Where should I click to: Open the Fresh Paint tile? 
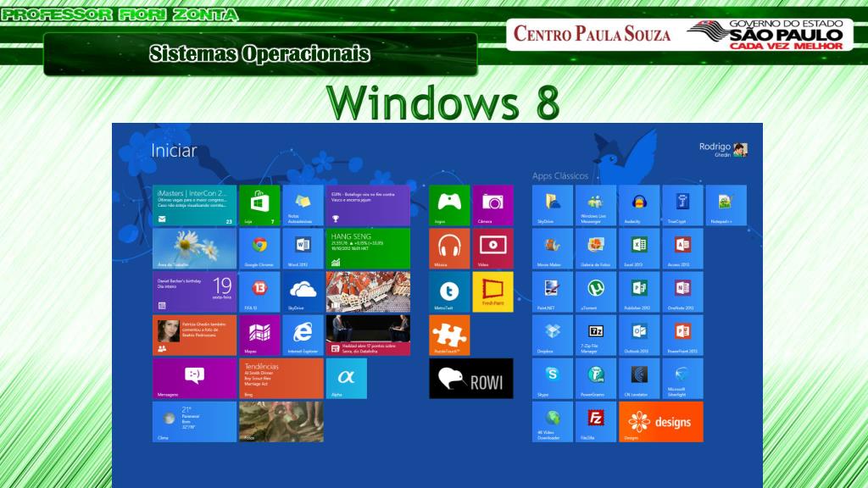tap(492, 291)
